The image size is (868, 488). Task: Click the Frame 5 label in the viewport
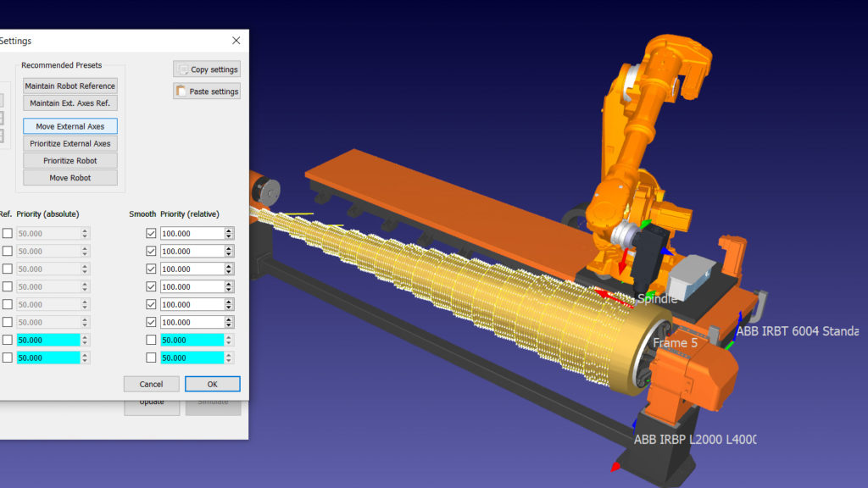[x=675, y=343]
